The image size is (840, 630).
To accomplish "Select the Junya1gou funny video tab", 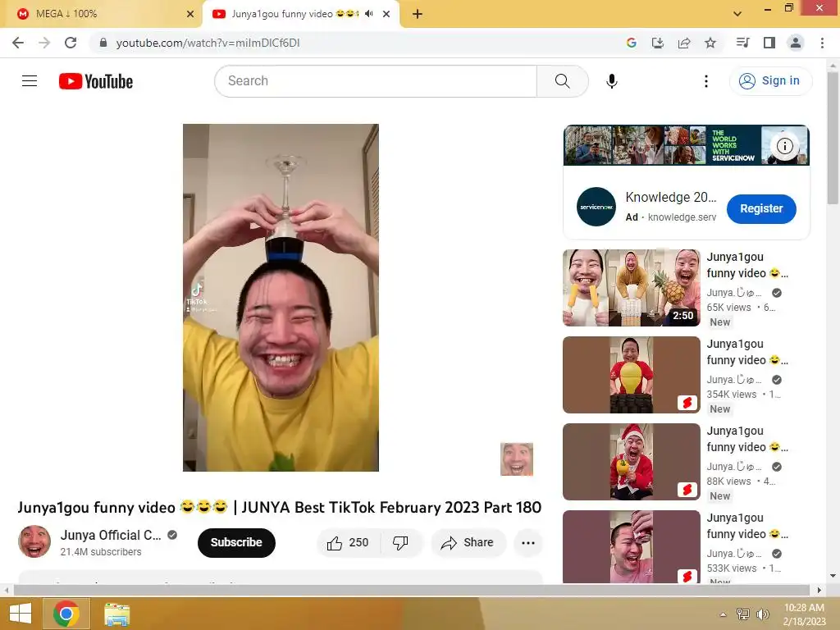I will pos(294,14).
